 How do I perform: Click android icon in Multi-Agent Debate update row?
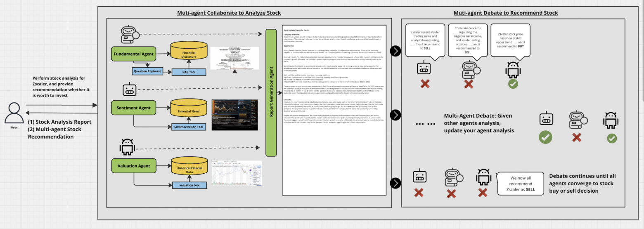[x=611, y=120]
